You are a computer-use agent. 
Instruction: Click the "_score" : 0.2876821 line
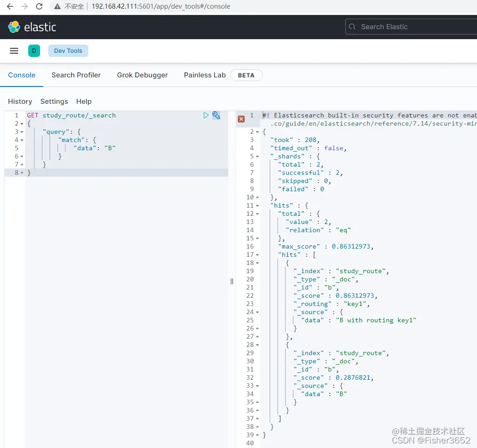333,378
